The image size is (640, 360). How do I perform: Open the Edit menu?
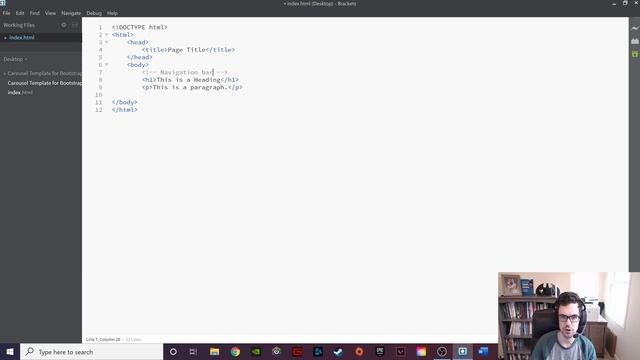20,13
